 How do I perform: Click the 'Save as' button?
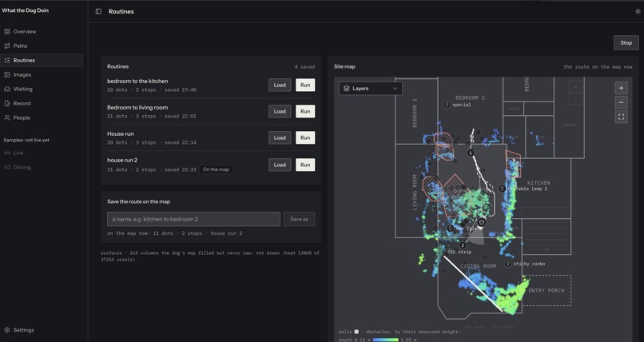299,219
